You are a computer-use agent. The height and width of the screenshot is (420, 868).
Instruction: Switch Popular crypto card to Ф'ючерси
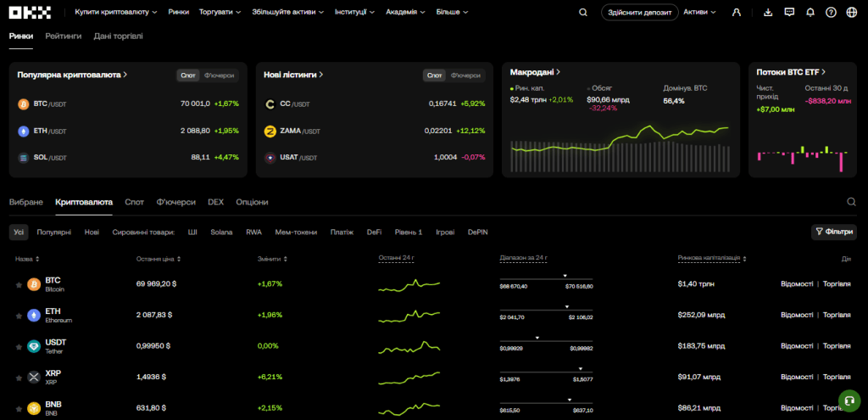220,76
